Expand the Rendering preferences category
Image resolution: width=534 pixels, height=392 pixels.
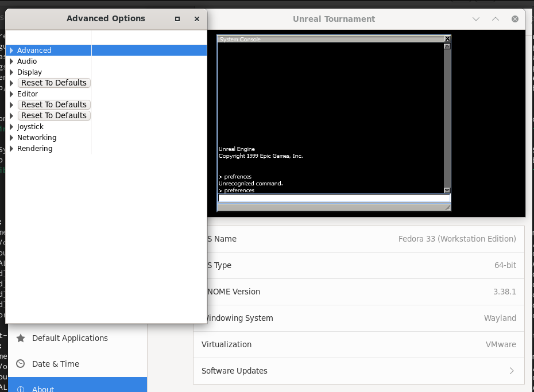[10, 148]
